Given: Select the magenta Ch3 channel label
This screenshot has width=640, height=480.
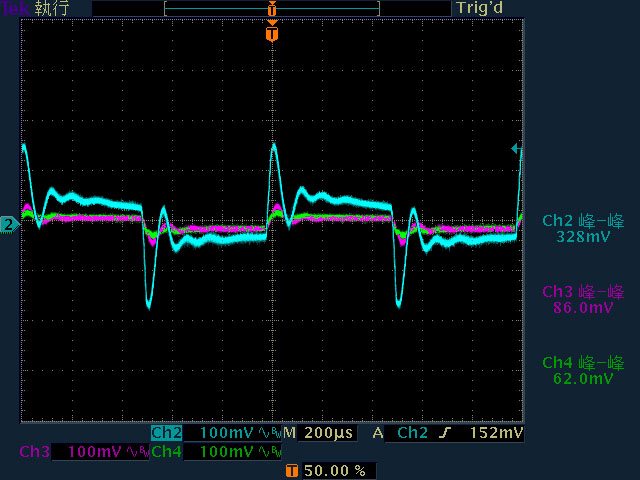Looking at the screenshot, I should [34, 452].
